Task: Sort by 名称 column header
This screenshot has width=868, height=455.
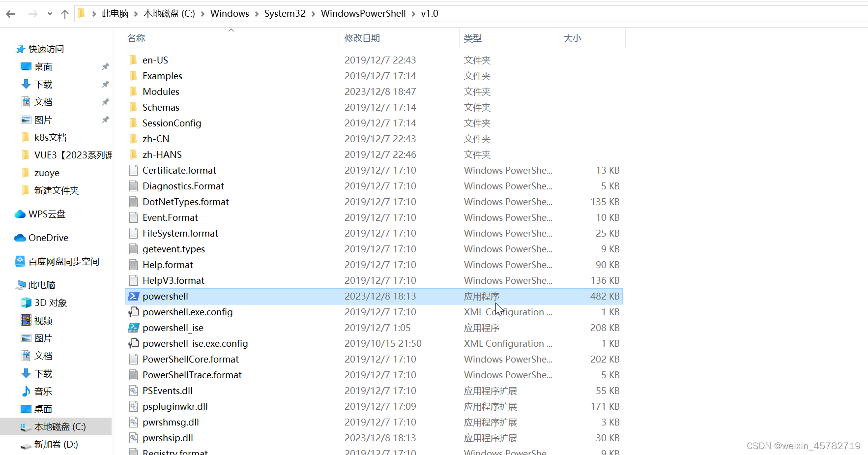Action: (x=136, y=38)
